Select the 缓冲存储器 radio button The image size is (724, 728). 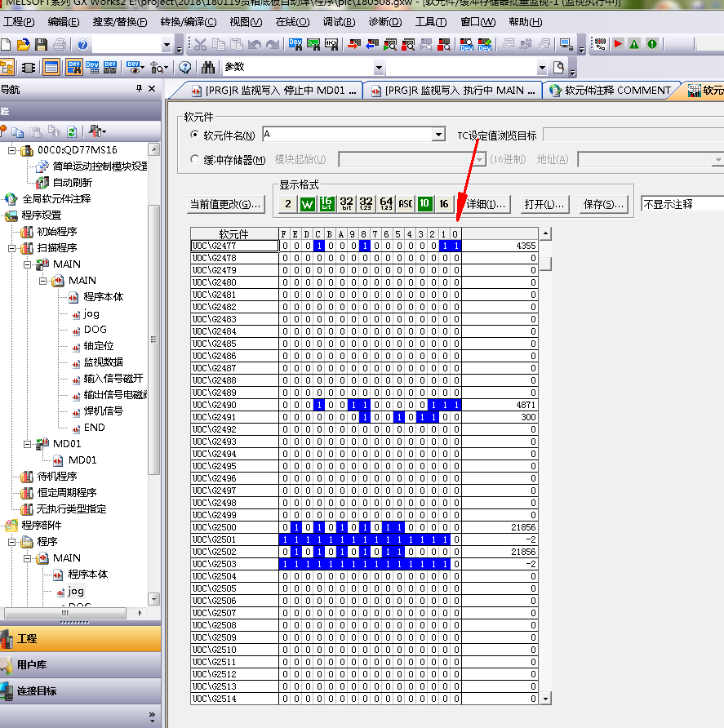tap(194, 159)
